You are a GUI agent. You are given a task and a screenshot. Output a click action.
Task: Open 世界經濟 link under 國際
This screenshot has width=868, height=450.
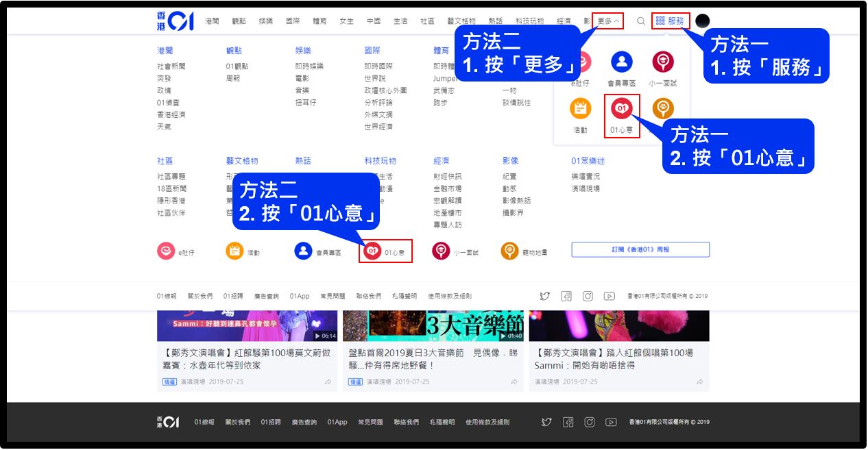click(x=378, y=127)
